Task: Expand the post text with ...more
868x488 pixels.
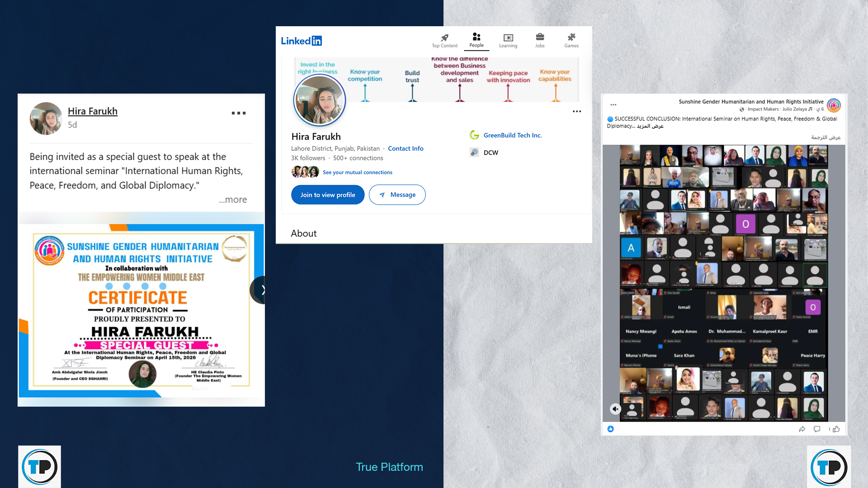Action: 233,200
